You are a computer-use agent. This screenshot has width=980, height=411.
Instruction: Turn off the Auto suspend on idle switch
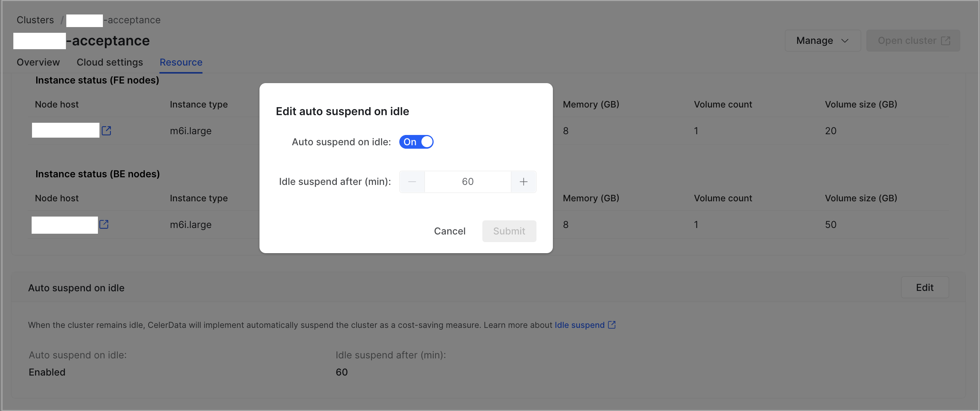point(416,141)
